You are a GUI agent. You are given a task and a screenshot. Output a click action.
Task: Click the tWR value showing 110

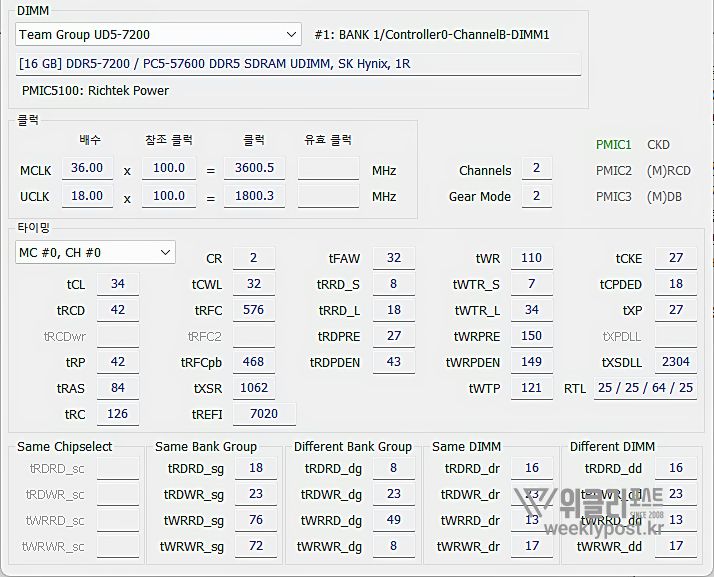tap(532, 258)
